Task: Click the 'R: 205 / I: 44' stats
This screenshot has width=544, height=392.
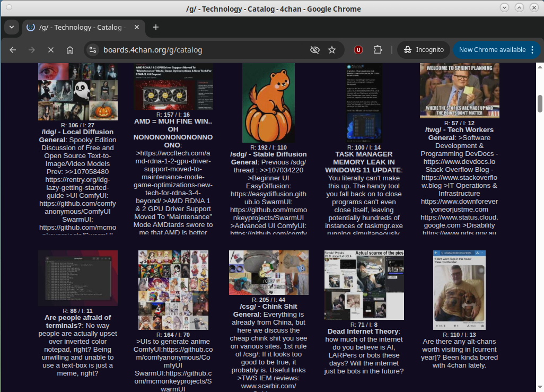Action: point(268,300)
